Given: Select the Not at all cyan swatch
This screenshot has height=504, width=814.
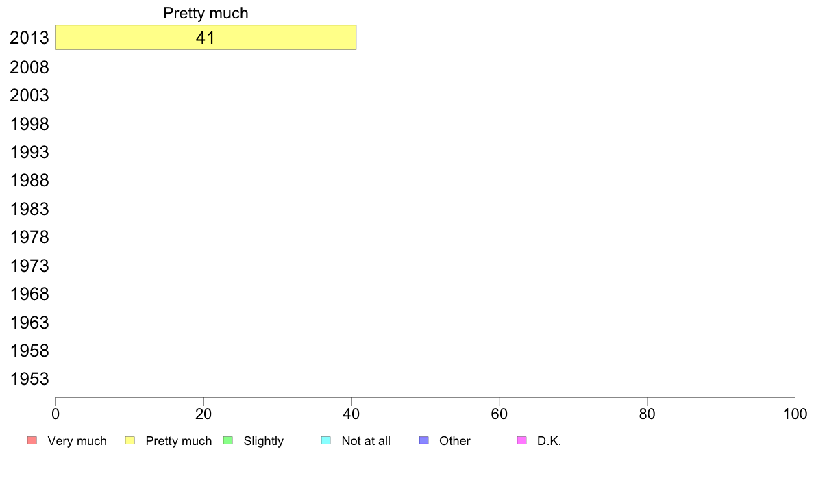Looking at the screenshot, I should tap(326, 440).
